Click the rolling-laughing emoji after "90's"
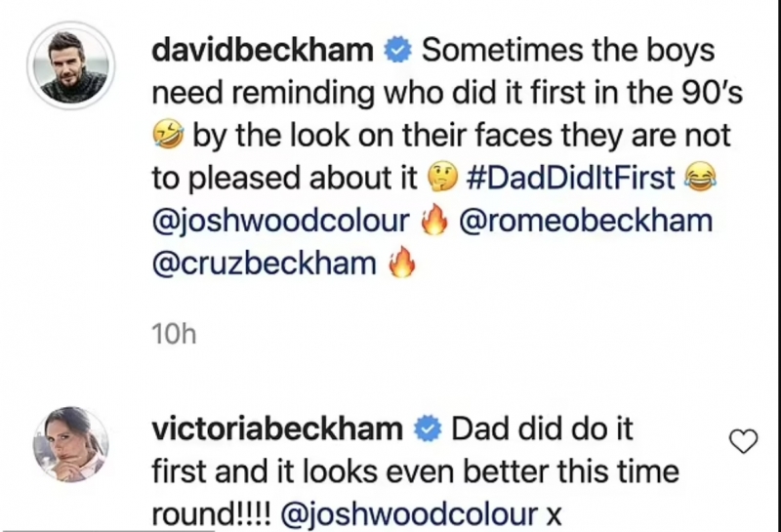The height and width of the screenshot is (532, 781). click(167, 137)
